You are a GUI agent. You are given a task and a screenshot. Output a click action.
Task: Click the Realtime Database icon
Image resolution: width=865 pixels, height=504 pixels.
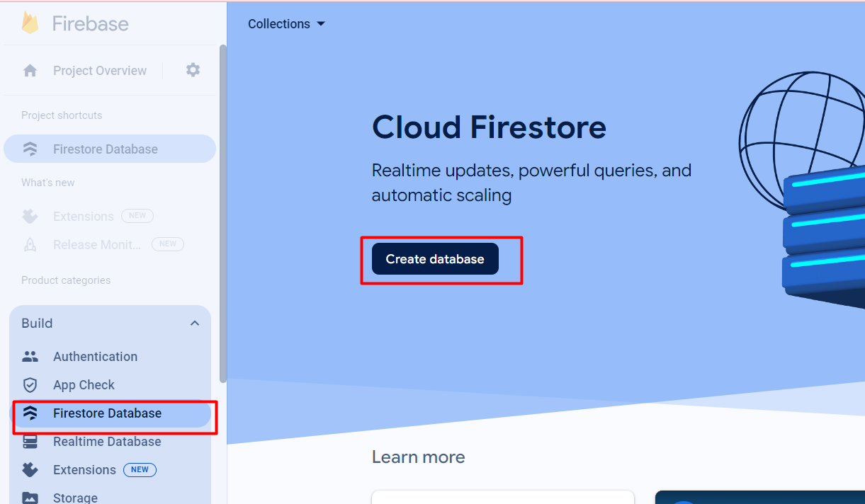coord(30,442)
